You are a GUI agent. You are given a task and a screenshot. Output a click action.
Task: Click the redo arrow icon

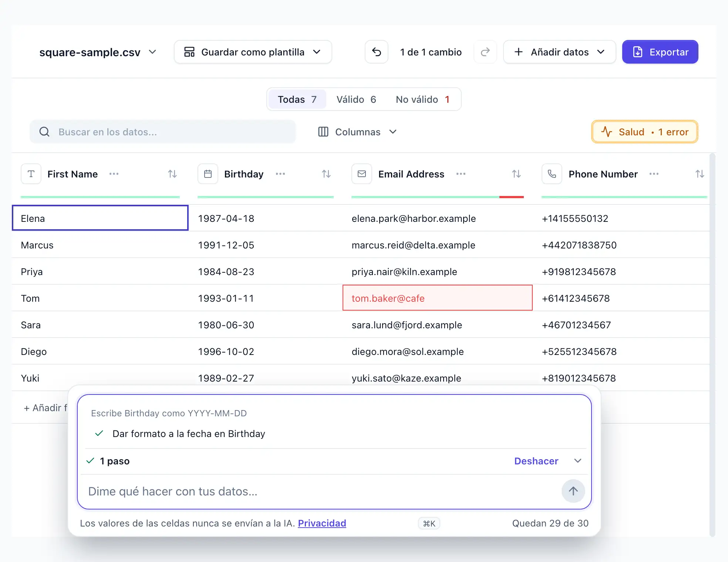tap(485, 52)
